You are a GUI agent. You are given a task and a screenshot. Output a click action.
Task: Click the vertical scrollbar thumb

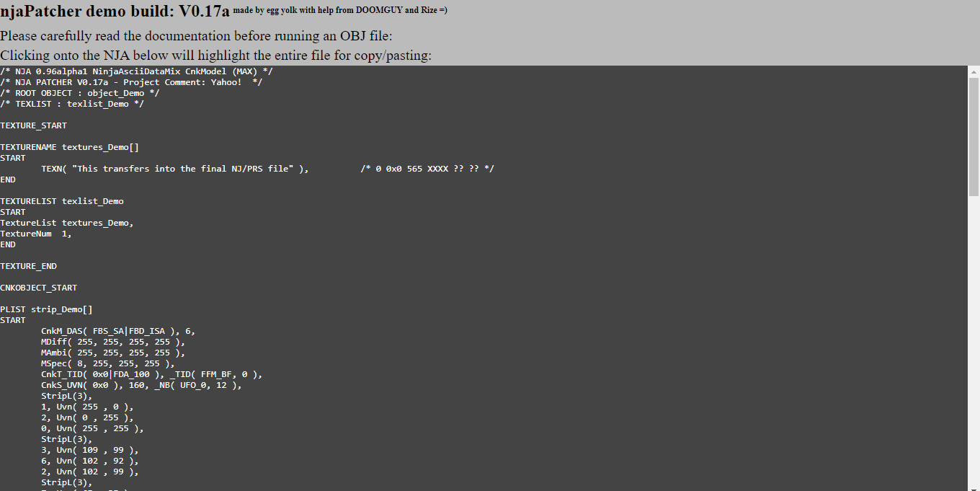[x=974, y=136]
